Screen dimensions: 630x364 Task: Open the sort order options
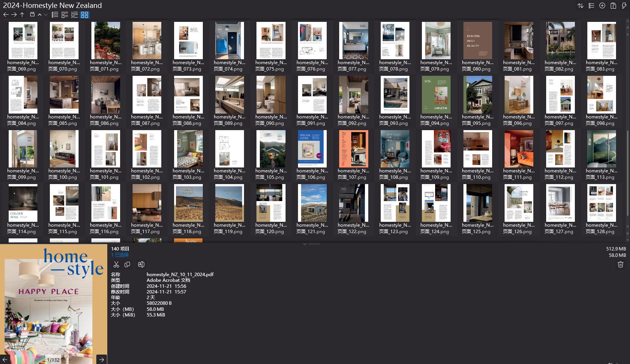tap(581, 6)
